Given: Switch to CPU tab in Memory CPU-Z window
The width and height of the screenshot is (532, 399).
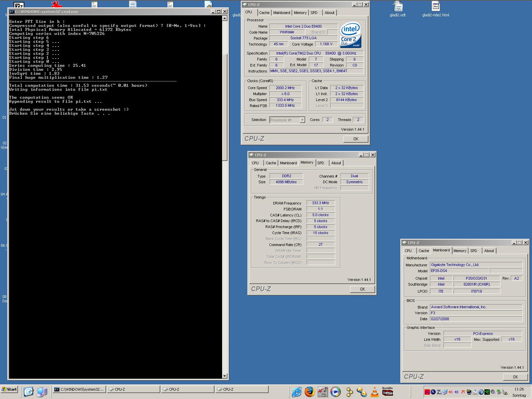Looking at the screenshot, I should click(255, 163).
